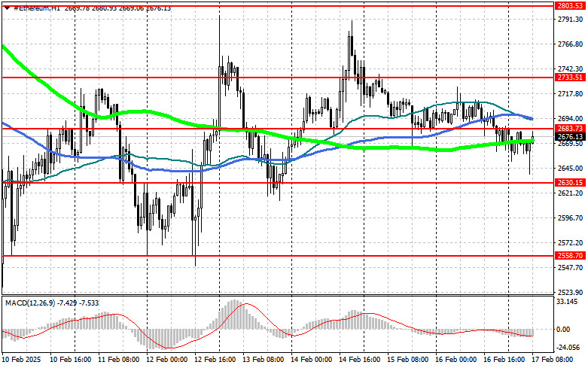Select the 14 Feb 16:00 time label
The image size is (588, 368).
tap(361, 361)
